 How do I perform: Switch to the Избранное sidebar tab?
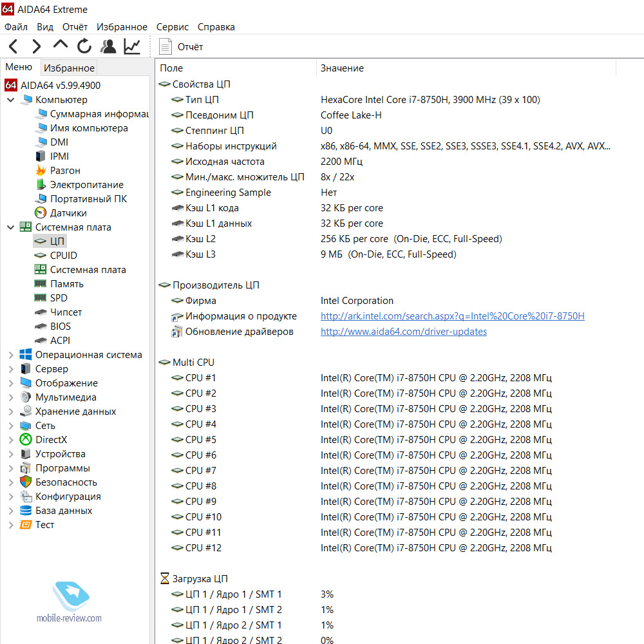click(69, 68)
